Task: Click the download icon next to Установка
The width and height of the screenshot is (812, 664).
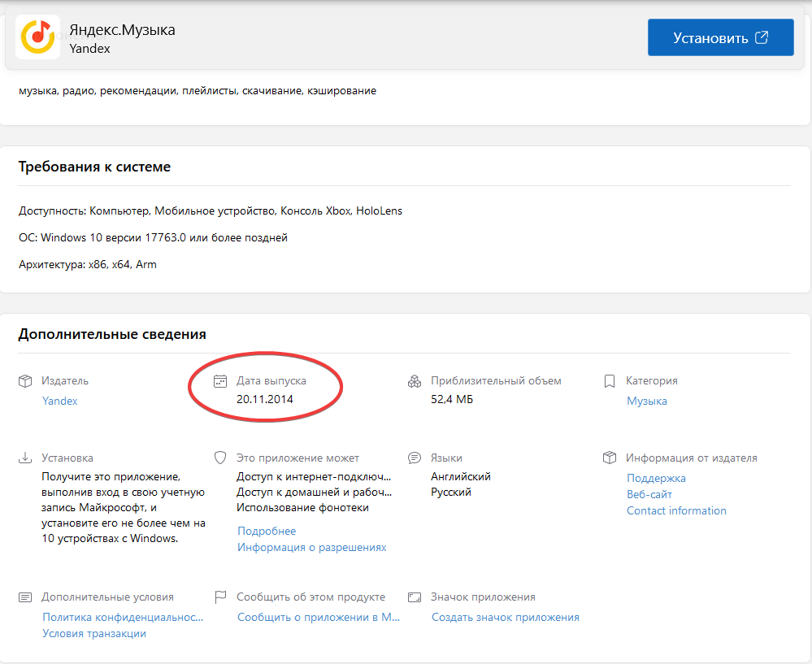Action: pos(25,458)
